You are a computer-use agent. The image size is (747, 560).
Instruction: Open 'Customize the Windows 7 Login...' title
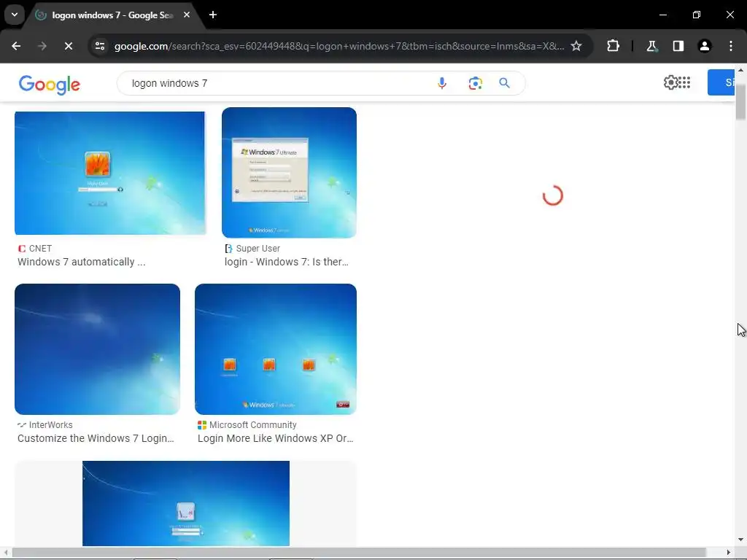pyautogui.click(x=96, y=438)
